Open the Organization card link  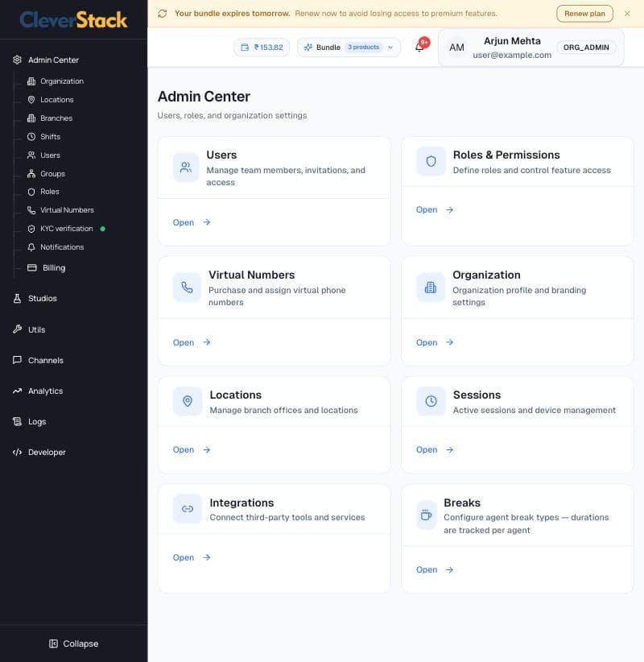click(435, 342)
